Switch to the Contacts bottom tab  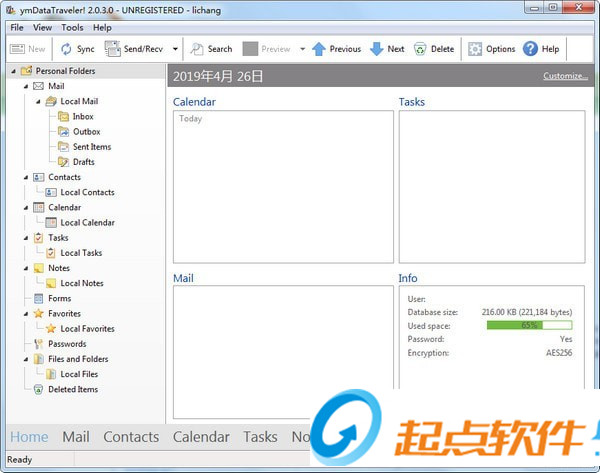coord(131,437)
